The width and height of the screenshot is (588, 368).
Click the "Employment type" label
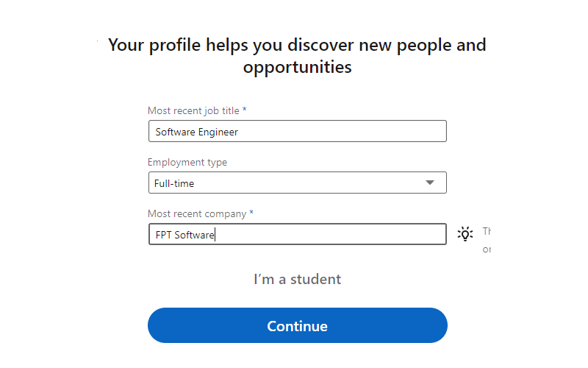[187, 162]
